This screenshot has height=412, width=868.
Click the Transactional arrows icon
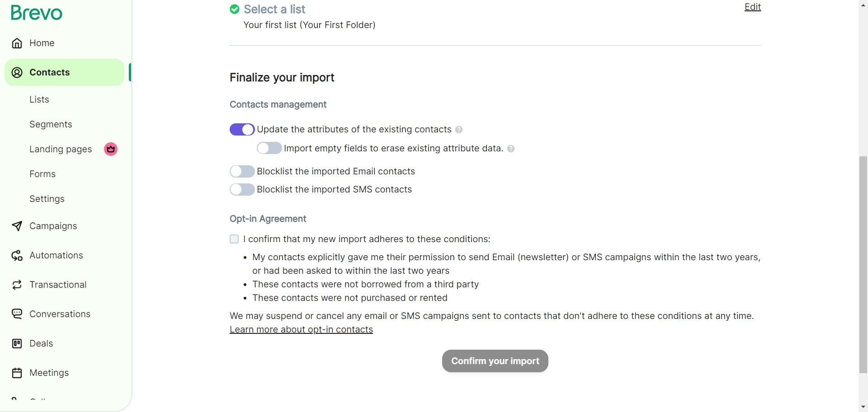click(17, 285)
